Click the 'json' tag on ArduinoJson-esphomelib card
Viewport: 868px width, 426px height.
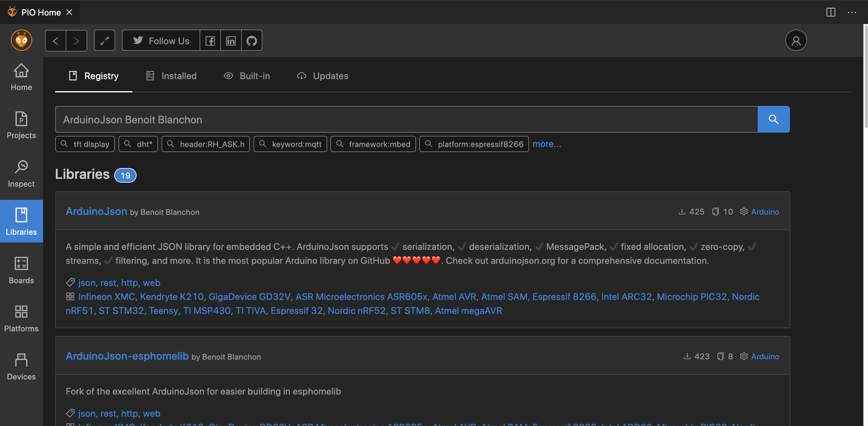87,414
